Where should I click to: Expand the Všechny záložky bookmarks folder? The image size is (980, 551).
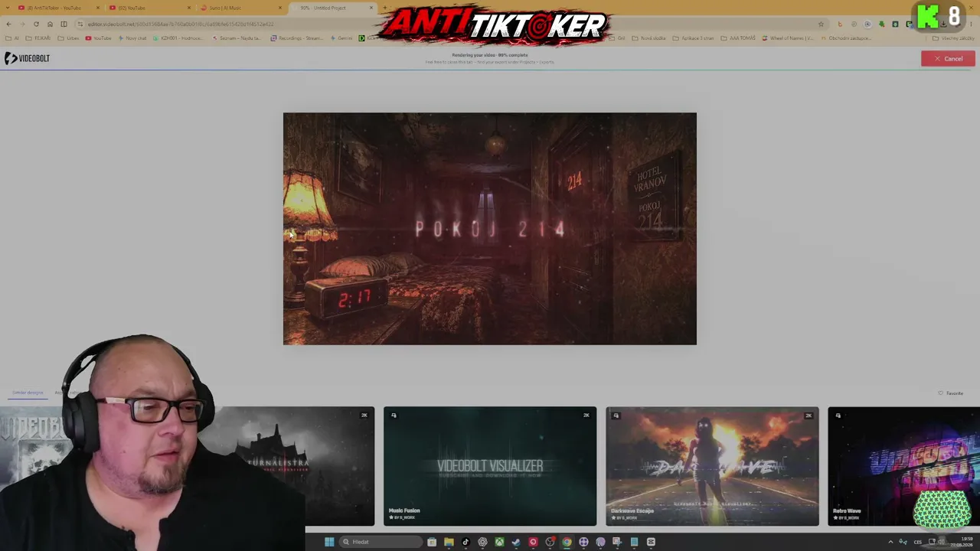pos(954,38)
